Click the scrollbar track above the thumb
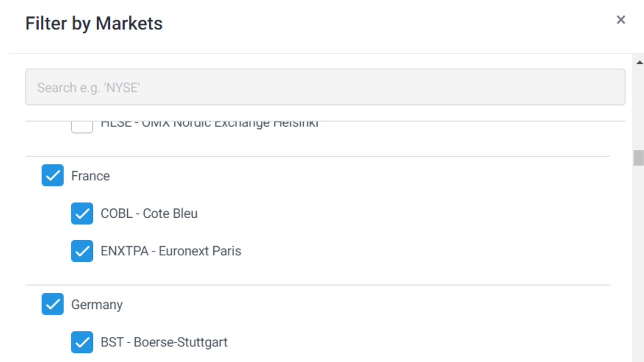Viewport: 644px width, 362px height. [638, 107]
